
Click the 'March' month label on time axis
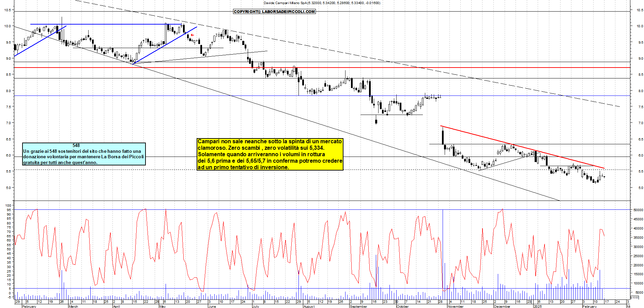(73, 306)
